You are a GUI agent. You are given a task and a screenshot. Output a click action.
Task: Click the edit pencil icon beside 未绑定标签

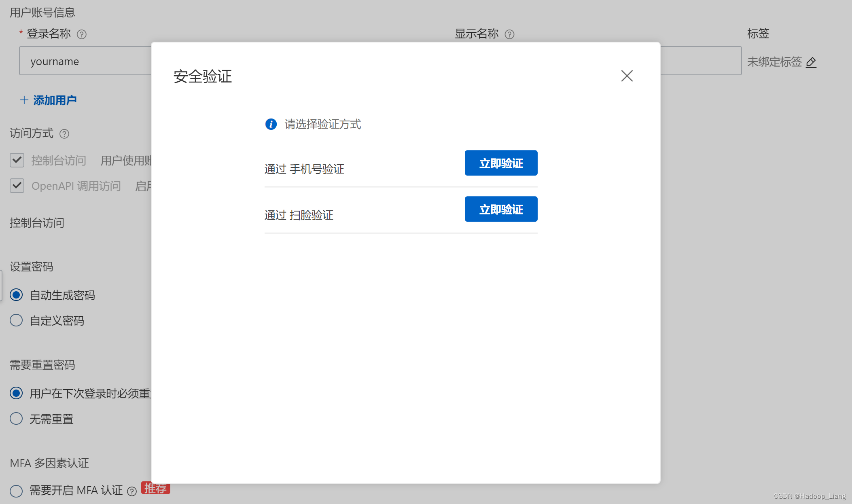(x=811, y=62)
